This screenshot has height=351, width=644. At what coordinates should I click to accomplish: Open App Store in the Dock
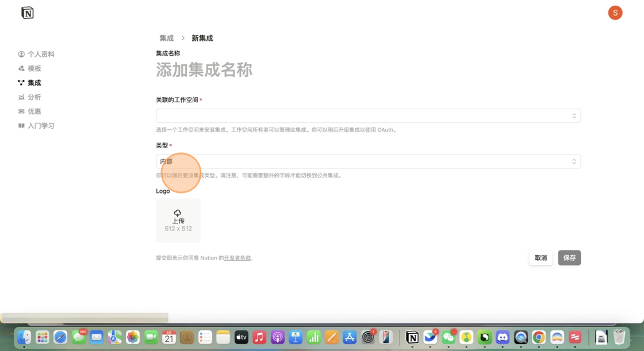(350, 337)
